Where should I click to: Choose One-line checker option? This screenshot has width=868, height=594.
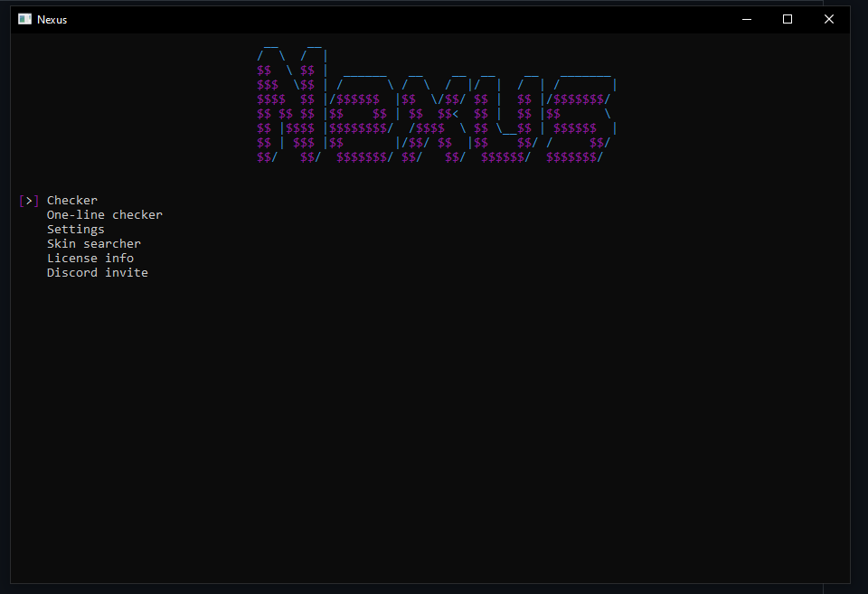tap(105, 215)
